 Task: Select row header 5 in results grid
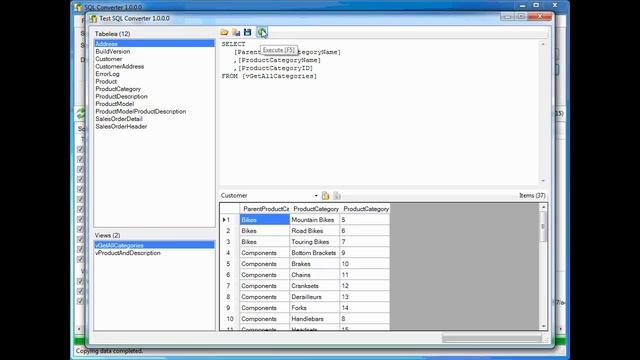click(x=230, y=264)
